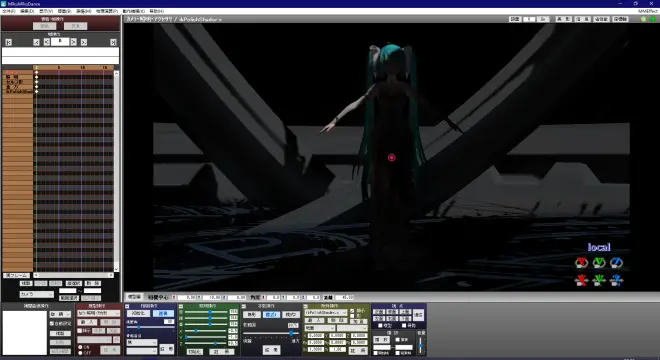Open the ikPolishShader accessory dropdown
This screenshot has width=660, height=360.
(326, 313)
